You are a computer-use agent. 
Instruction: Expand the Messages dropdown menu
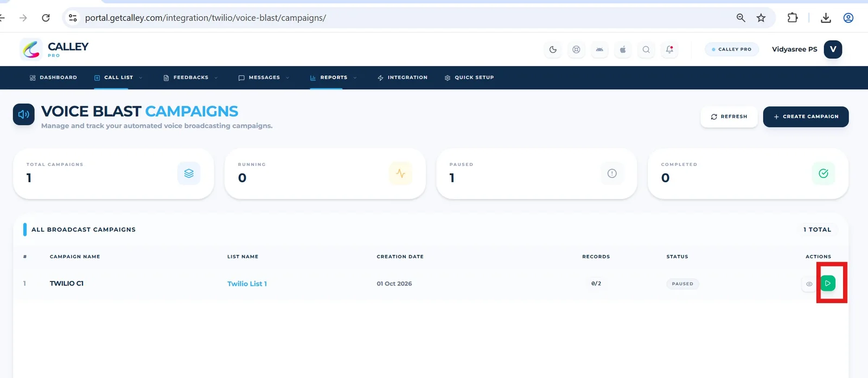[x=264, y=78]
